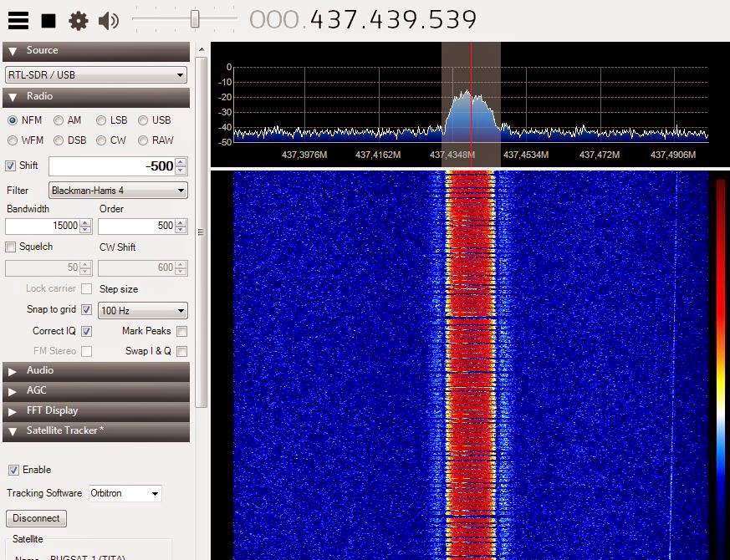Image resolution: width=730 pixels, height=560 pixels.
Task: Enable Swap I & Q checkbox
Action: [x=182, y=351]
